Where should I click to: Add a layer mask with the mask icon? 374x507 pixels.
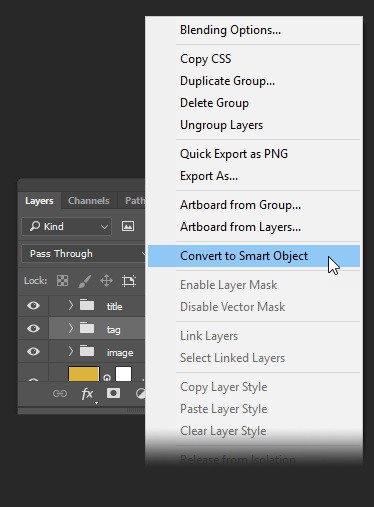click(x=113, y=393)
